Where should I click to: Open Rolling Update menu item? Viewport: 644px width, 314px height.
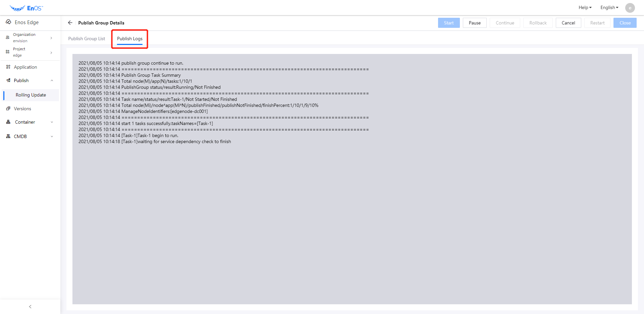pyautogui.click(x=31, y=95)
